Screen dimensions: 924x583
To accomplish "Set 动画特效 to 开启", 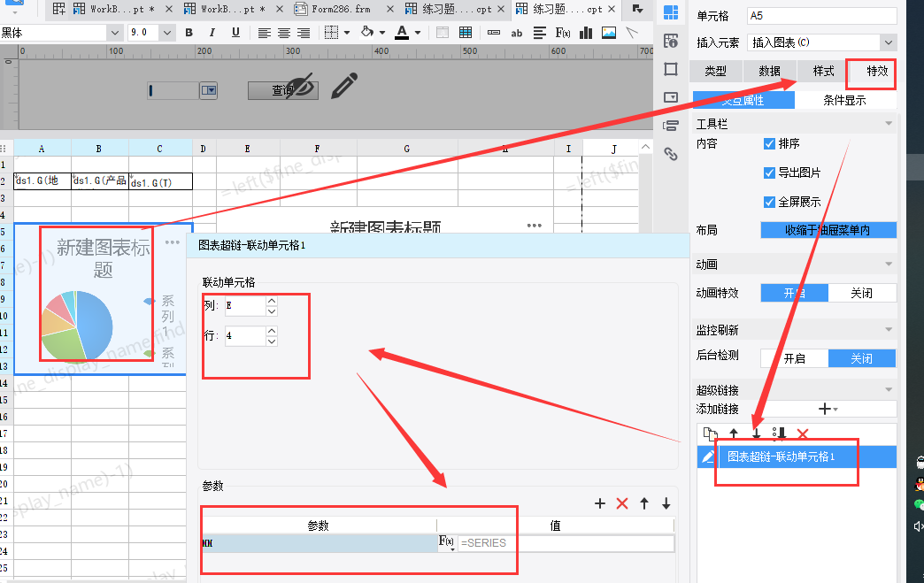I will 795,293.
